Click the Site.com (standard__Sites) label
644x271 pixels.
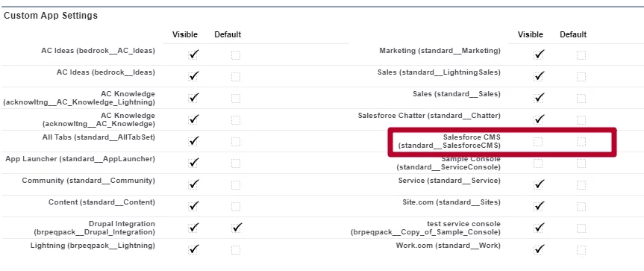[451, 202]
